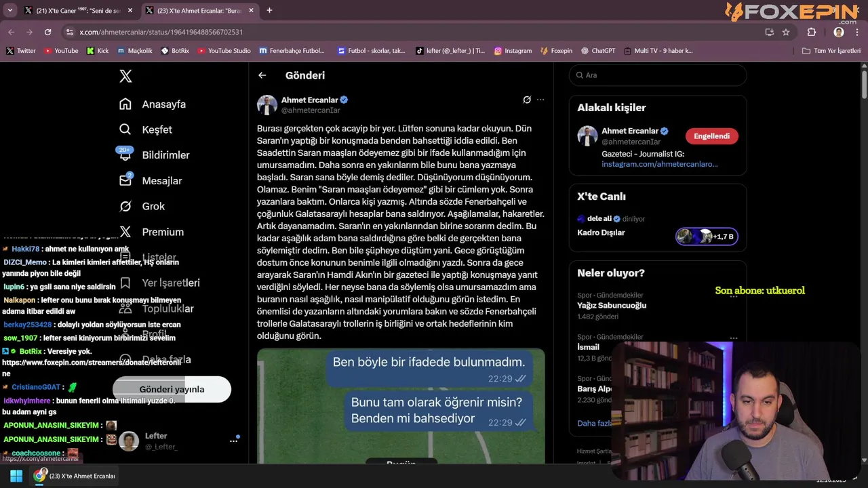
Task: Open Kadro Dışılar live space
Action: pos(601,232)
